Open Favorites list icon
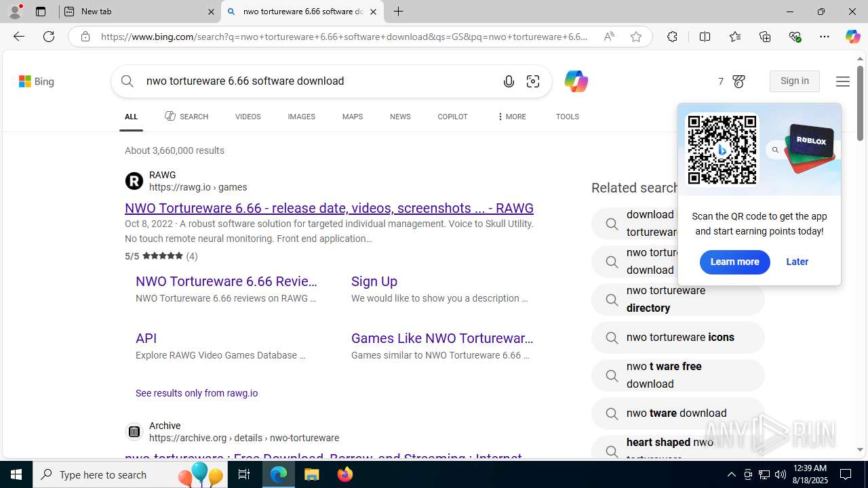Screen dimensions: 868x488 click(735, 37)
